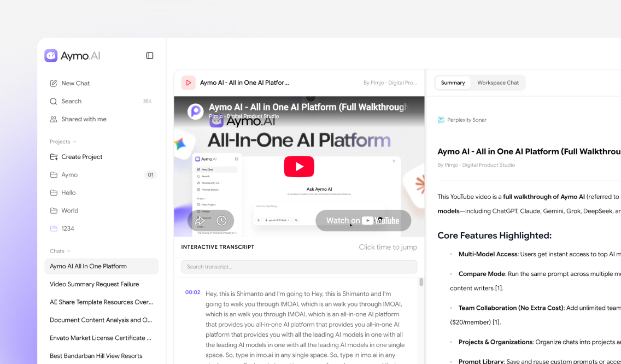This screenshot has height=364, width=621.
Task: Click the YouTube video title link
Action: [x=308, y=107]
